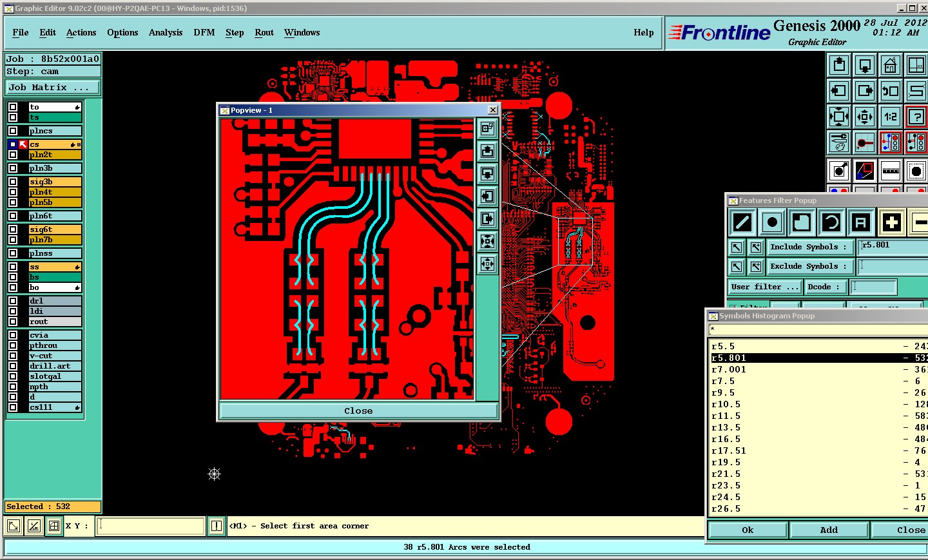Toggle the checkbox for layer plncs

[x=13, y=131]
